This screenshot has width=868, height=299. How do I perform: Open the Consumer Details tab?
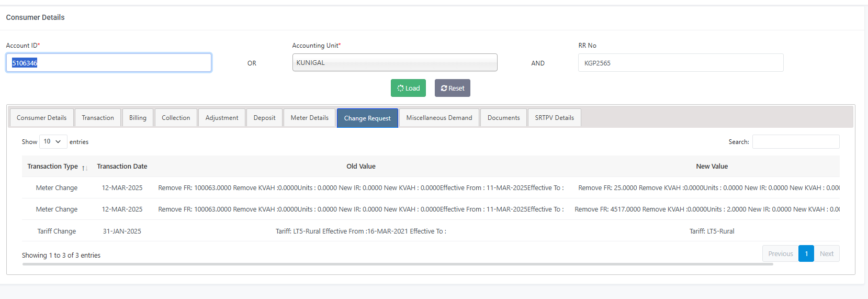click(x=41, y=118)
